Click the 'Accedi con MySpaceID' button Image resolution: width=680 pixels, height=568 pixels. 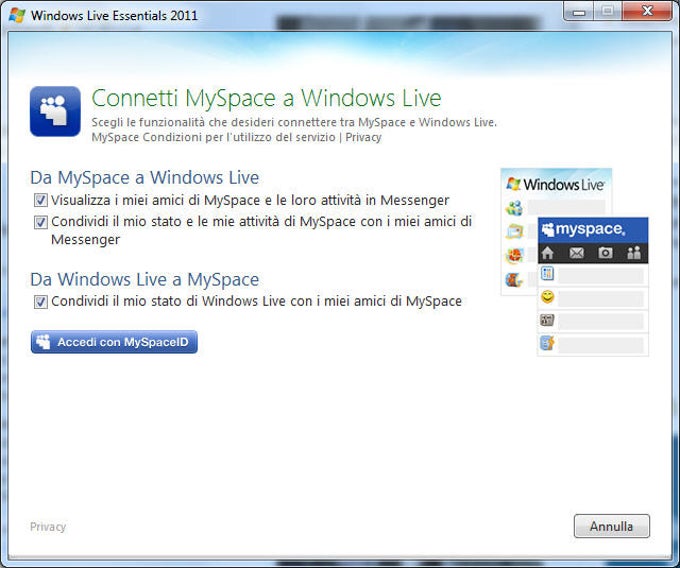pos(114,342)
